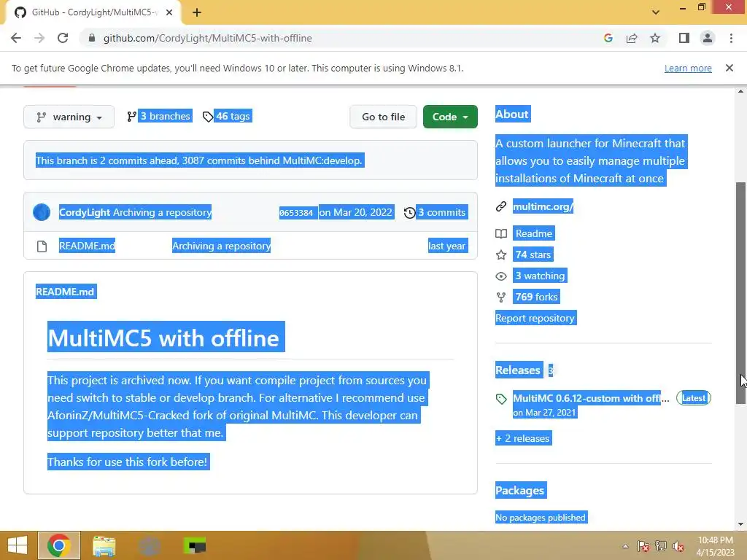Open CordyLight author link in commit row
This screenshot has height=560, width=747.
click(x=85, y=212)
